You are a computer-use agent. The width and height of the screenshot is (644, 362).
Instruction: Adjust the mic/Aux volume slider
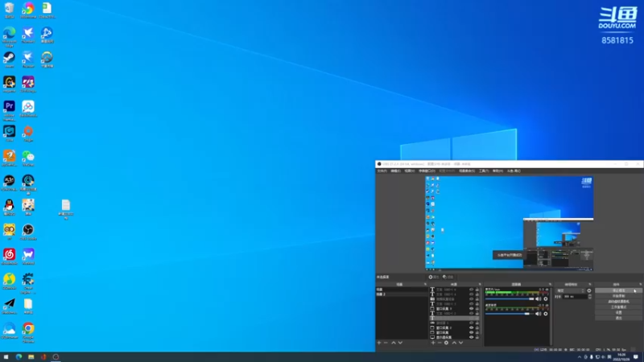tap(510, 298)
